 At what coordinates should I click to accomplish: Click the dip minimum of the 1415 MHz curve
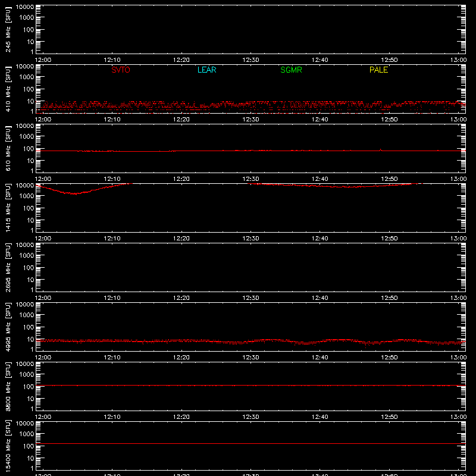point(75,193)
